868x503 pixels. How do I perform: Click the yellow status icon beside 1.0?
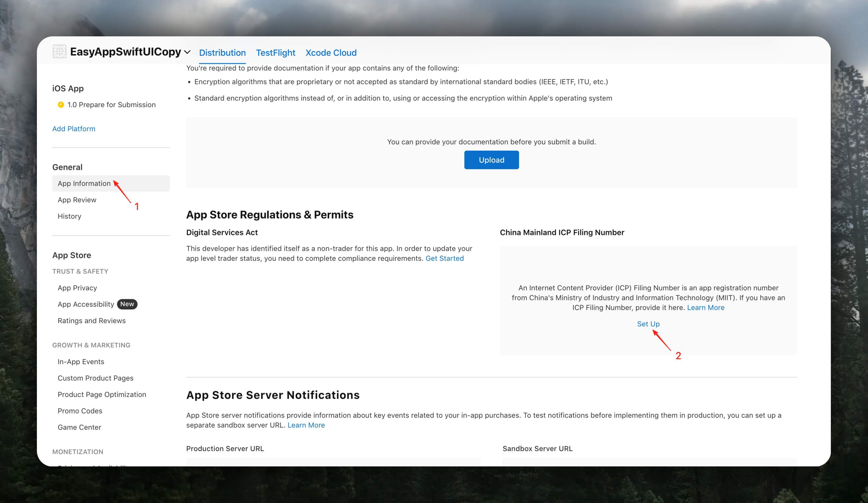[61, 105]
